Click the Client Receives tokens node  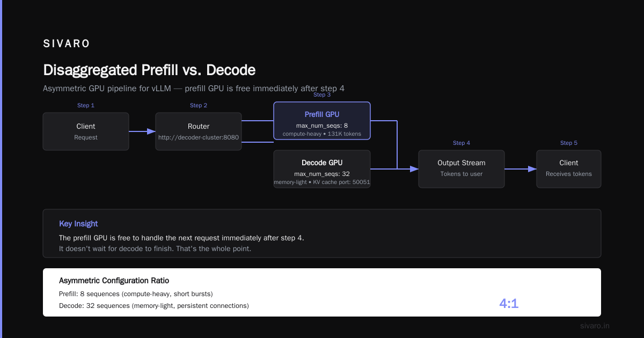tap(569, 169)
